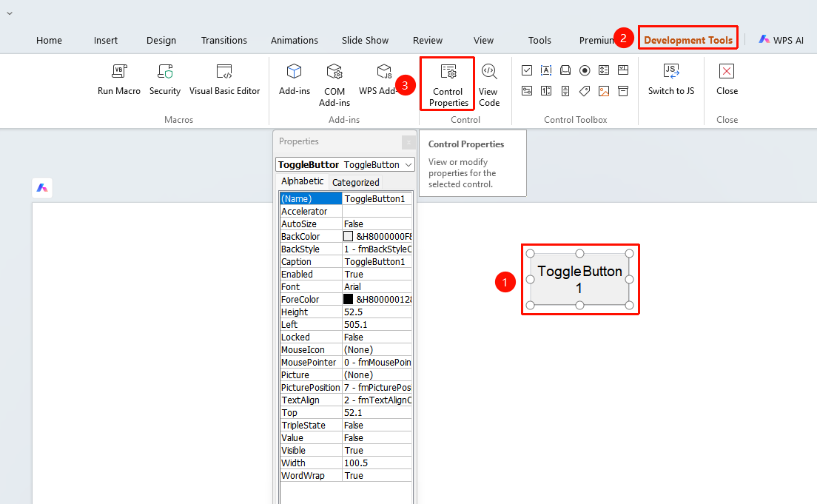
Task: Insert an image control from Control Toolbox
Action: click(x=604, y=91)
